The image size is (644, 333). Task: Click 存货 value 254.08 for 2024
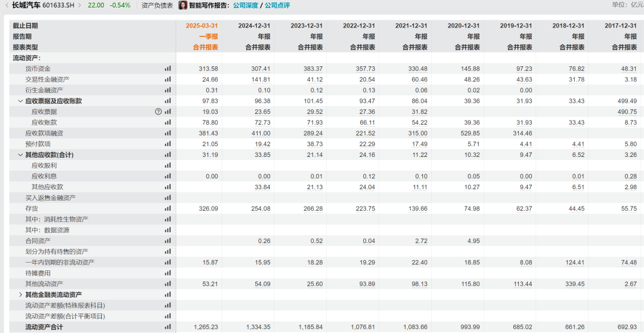tap(261, 208)
